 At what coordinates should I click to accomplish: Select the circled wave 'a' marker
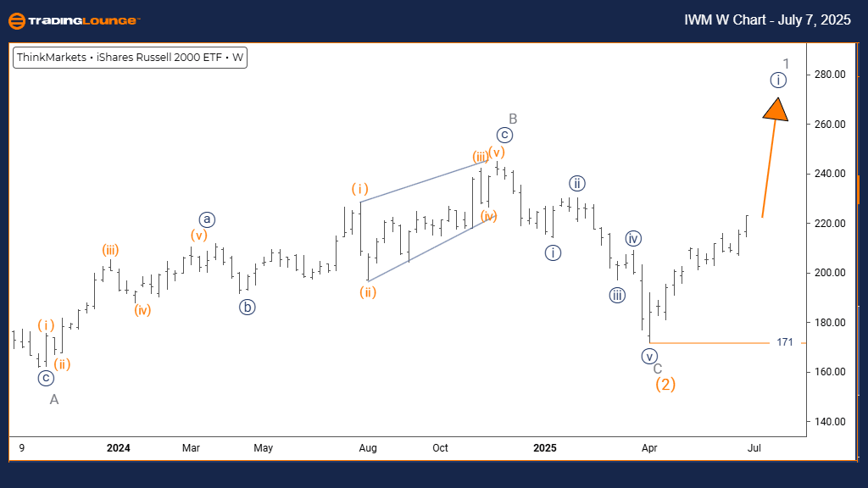[x=208, y=219]
